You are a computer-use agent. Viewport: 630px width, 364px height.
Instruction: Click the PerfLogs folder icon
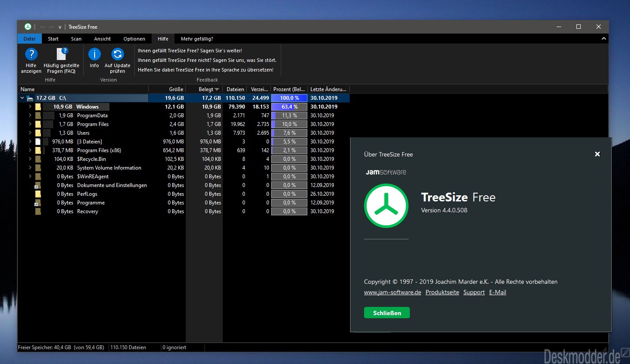(x=38, y=194)
